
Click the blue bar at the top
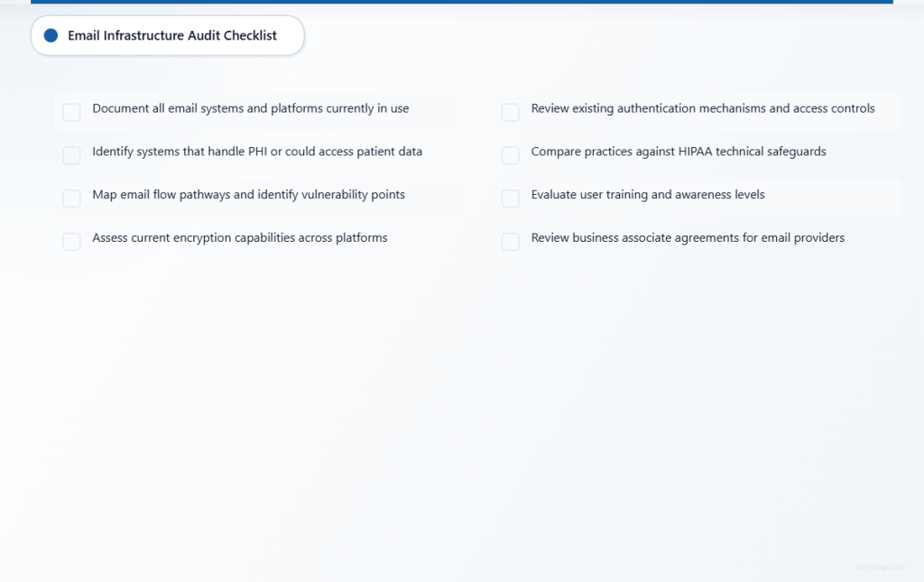[x=462, y=3]
